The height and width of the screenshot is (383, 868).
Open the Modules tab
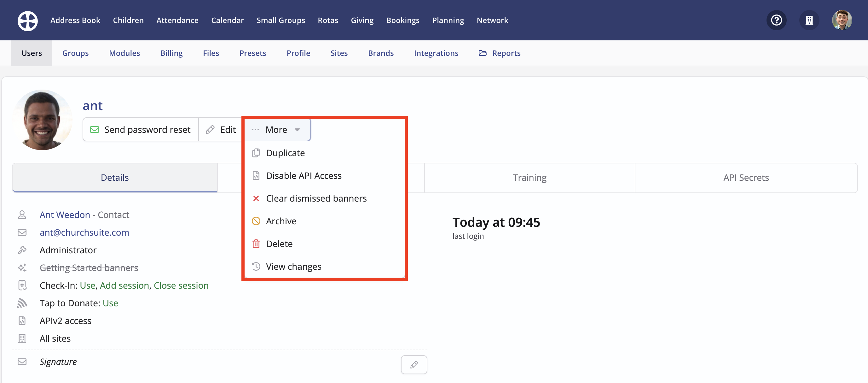point(124,53)
